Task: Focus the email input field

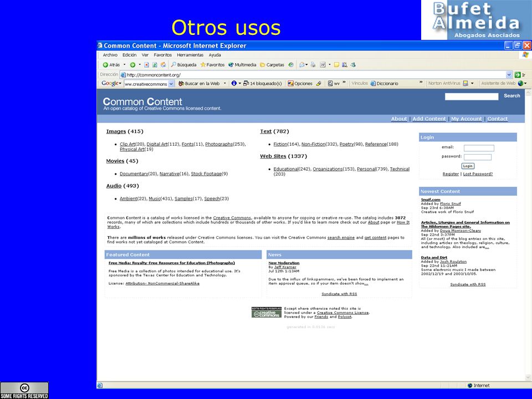Action: pyautogui.click(x=479, y=148)
